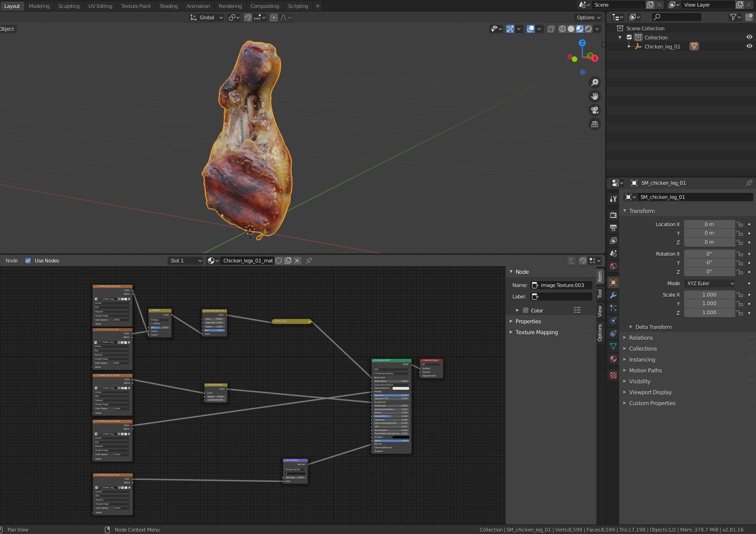Screen dimensions: 756x534
Task: Click the mesh data icon beside Chicken_leg_01
Action: click(x=694, y=46)
